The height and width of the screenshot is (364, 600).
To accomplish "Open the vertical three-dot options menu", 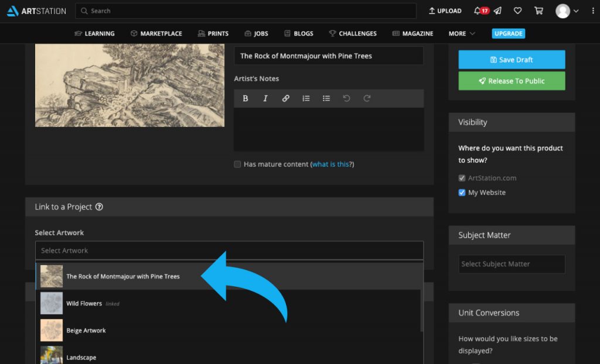I will tap(593, 11).
